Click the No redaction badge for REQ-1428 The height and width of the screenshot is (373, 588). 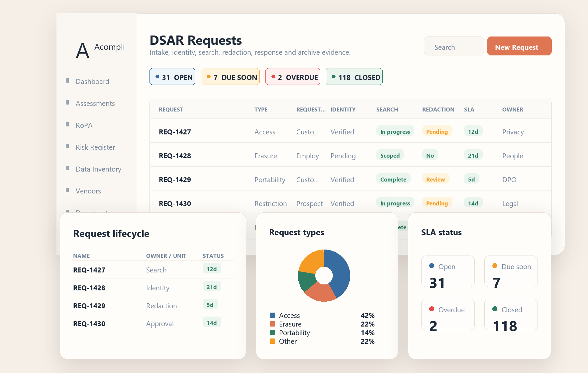click(430, 155)
